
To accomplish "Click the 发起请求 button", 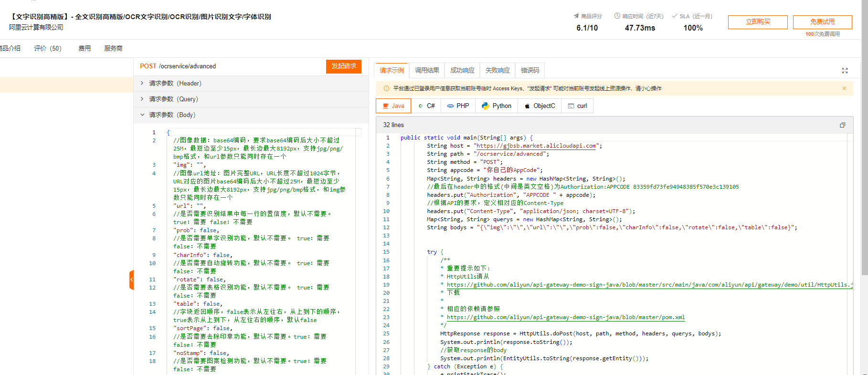I will pyautogui.click(x=344, y=66).
